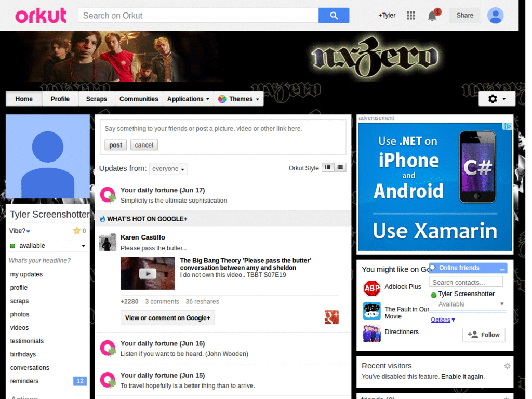Click the Themes color wheel icon

coord(222,99)
